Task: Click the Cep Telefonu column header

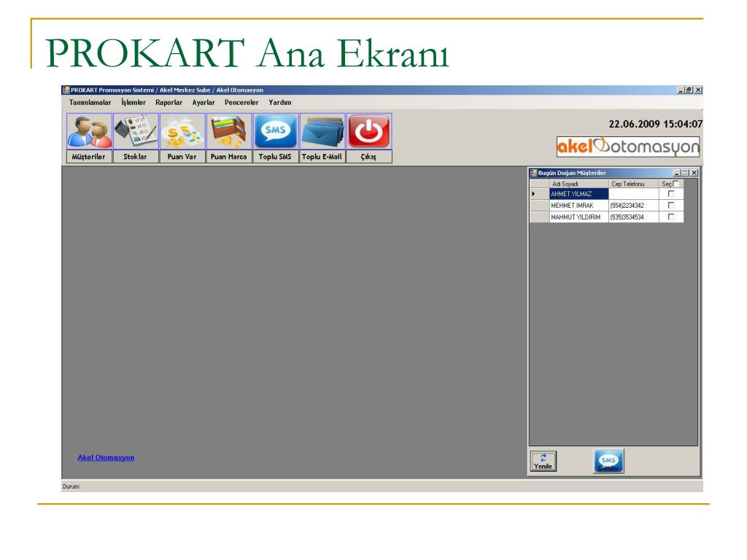Action: [634, 184]
